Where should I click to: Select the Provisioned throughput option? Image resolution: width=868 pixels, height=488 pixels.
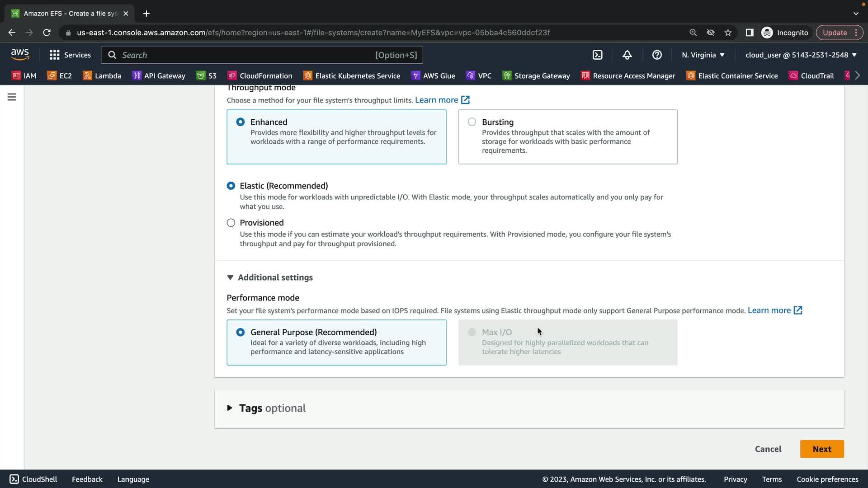click(x=231, y=223)
